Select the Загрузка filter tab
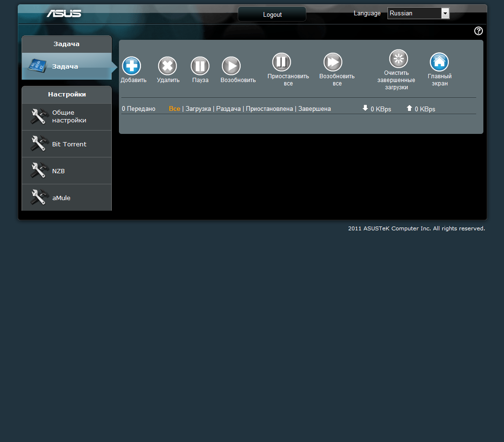The width and height of the screenshot is (504, 442). [198, 109]
